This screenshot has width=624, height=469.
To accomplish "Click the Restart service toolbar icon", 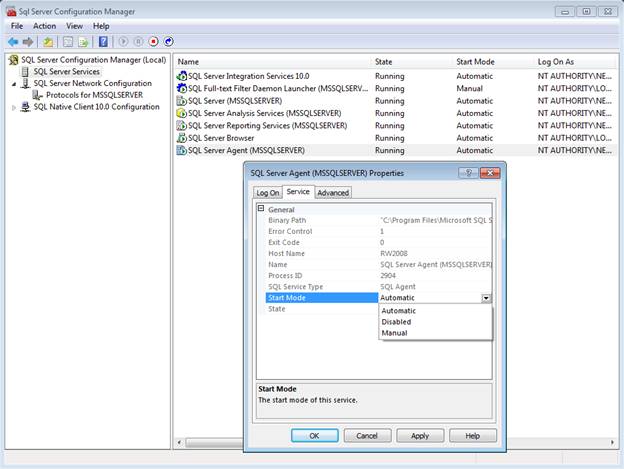I will pyautogui.click(x=168, y=41).
